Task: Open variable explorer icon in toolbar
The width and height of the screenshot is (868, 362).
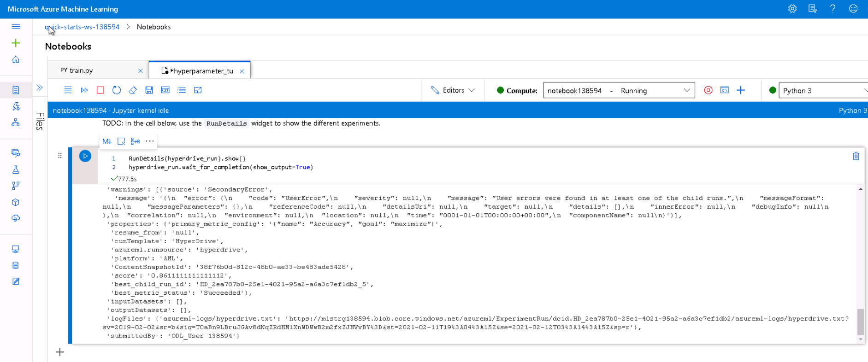Action: point(165,90)
